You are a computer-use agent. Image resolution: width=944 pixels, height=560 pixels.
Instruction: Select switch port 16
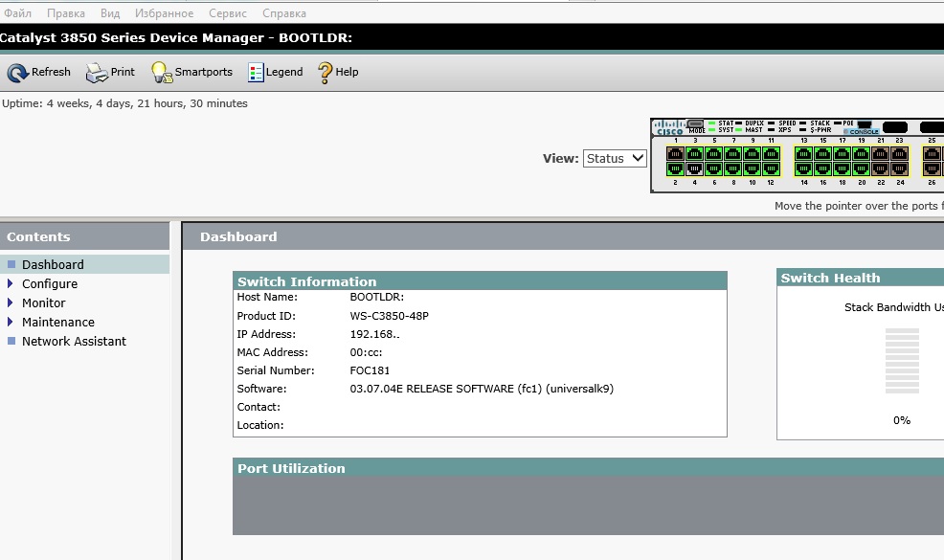tap(823, 169)
